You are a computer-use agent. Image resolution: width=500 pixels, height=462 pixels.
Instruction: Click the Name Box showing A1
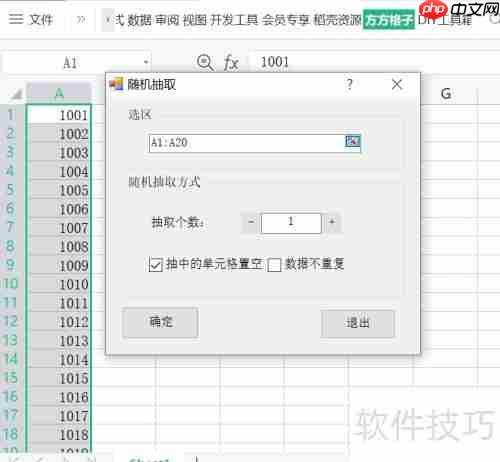pos(70,63)
